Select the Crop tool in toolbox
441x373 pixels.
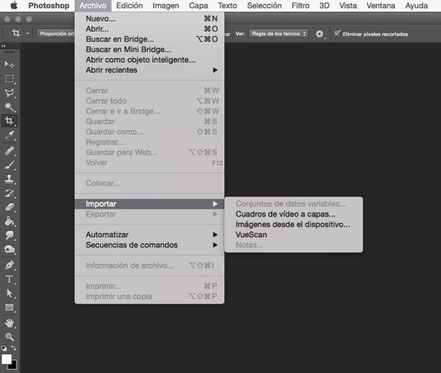point(9,121)
